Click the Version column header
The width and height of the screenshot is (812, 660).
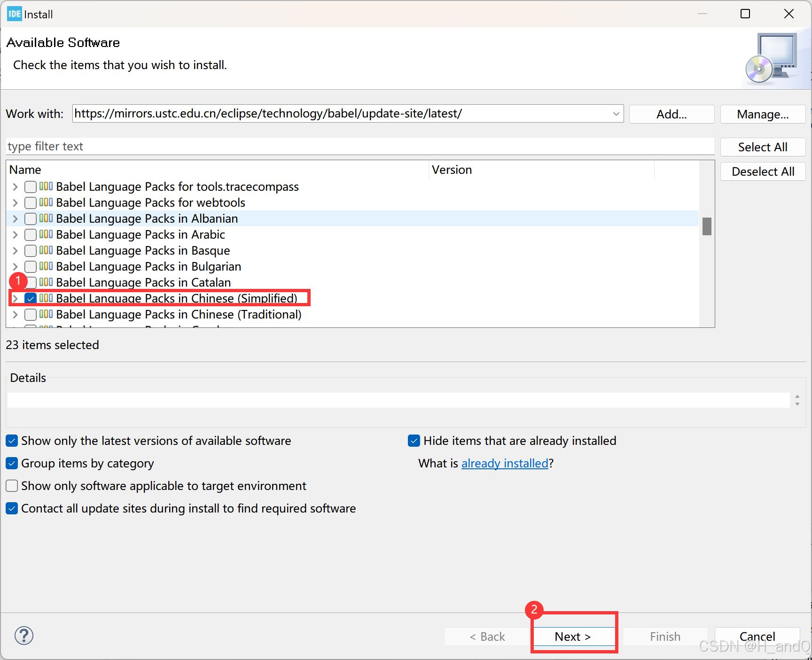point(542,170)
